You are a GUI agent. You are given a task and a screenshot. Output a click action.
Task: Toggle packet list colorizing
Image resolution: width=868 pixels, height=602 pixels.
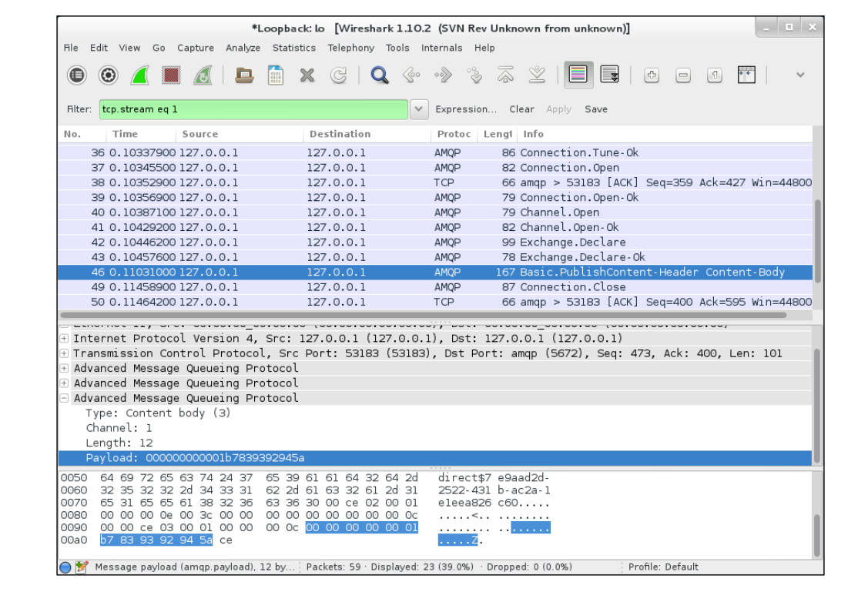click(x=578, y=75)
